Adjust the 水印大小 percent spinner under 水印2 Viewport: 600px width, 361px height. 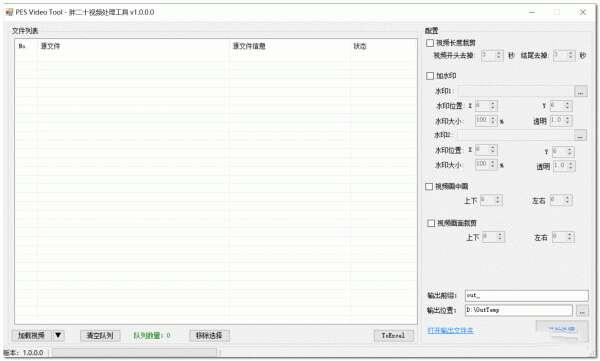(x=486, y=165)
